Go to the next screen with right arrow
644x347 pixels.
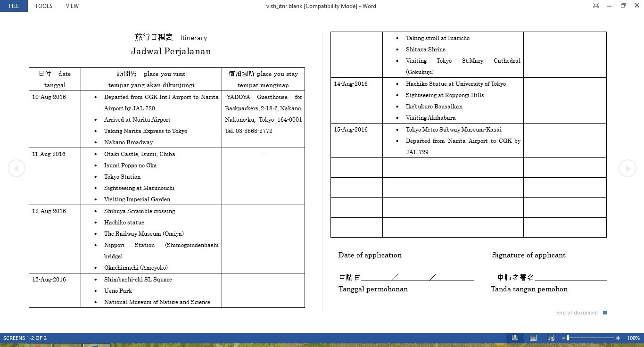[627, 168]
